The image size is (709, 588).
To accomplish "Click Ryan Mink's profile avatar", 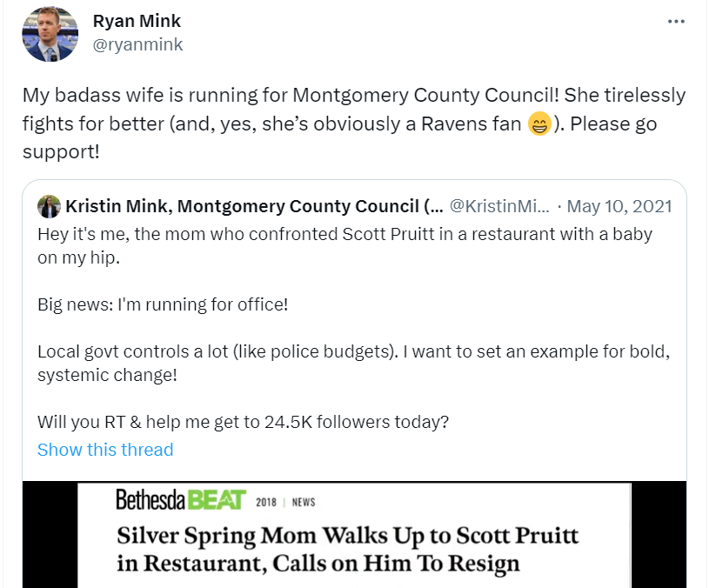I will click(50, 33).
